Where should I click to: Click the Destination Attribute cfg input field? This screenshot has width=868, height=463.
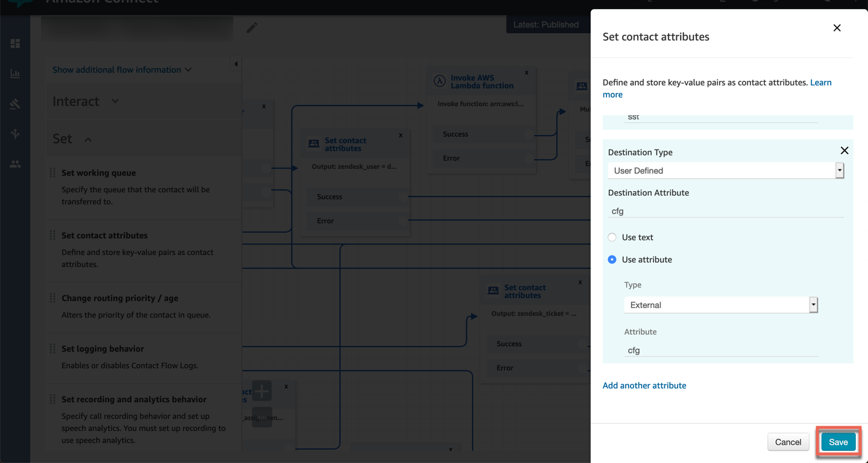click(725, 211)
